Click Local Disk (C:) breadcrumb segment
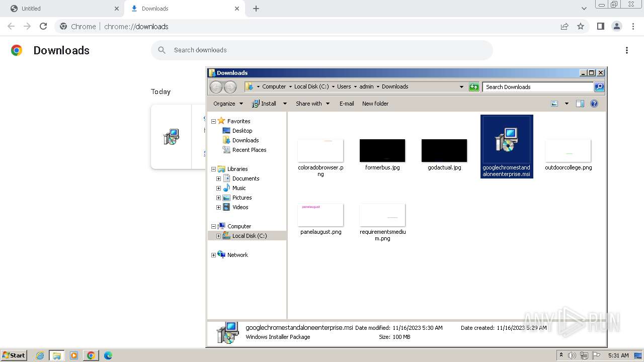Screen dimensions: 644x362 pos(311,86)
